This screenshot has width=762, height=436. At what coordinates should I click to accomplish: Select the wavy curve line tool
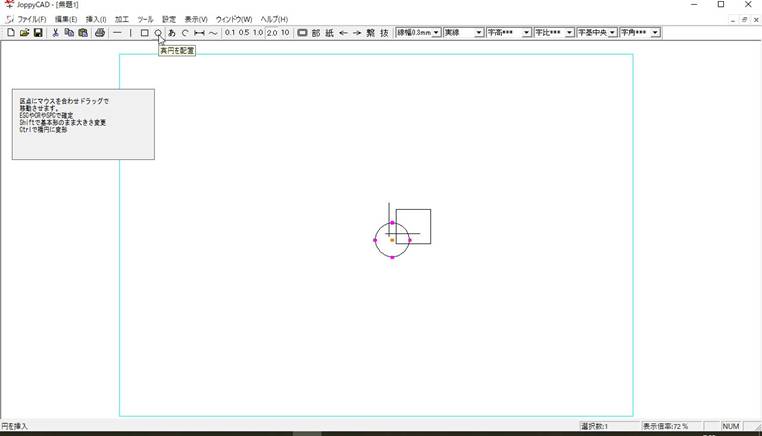pos(213,33)
